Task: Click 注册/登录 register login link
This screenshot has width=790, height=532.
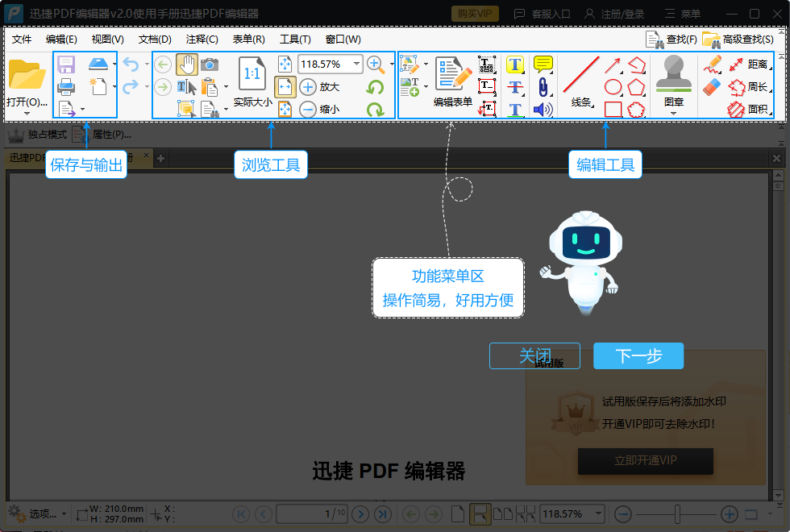Action: [x=614, y=14]
